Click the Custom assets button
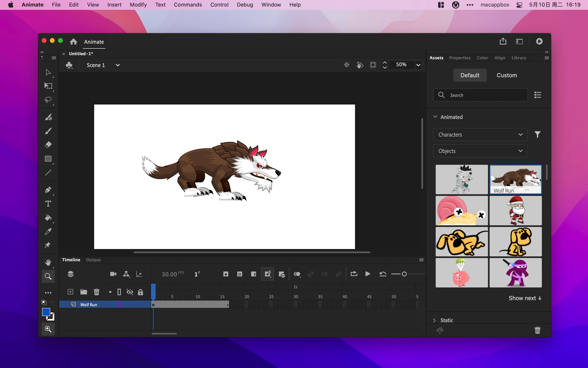 (507, 75)
